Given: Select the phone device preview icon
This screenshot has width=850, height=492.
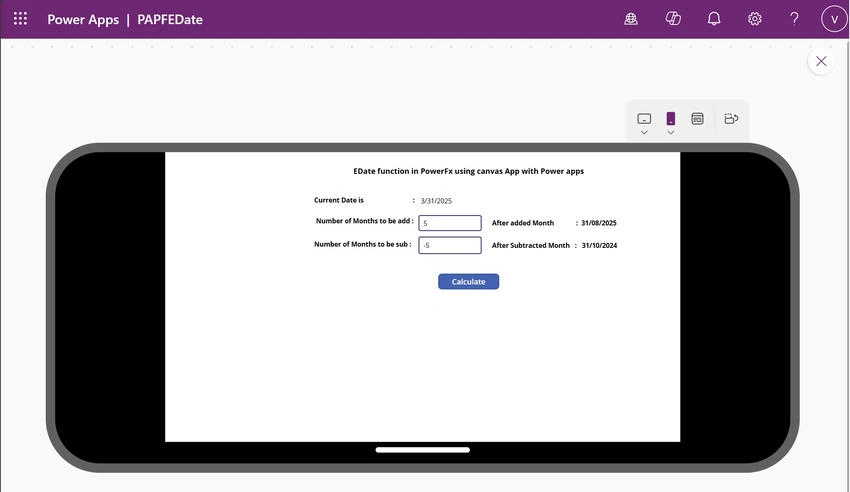Looking at the screenshot, I should (671, 118).
